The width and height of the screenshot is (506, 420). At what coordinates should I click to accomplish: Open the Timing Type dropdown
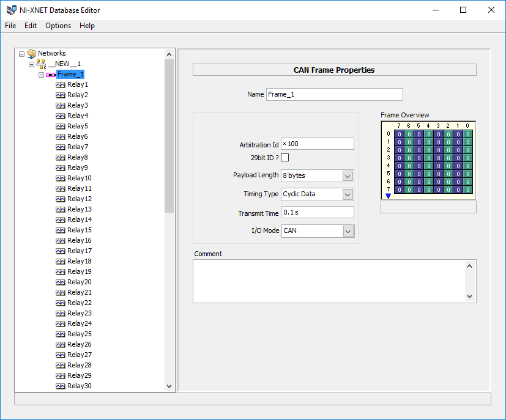point(348,194)
